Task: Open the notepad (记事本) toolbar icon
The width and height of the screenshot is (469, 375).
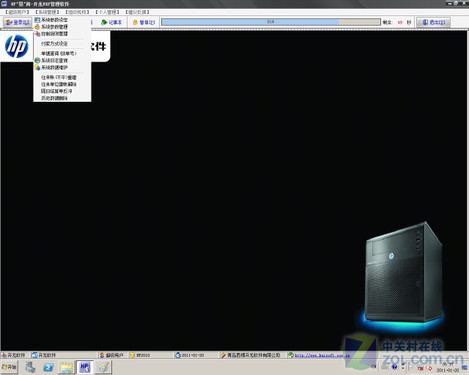Action: [111, 22]
